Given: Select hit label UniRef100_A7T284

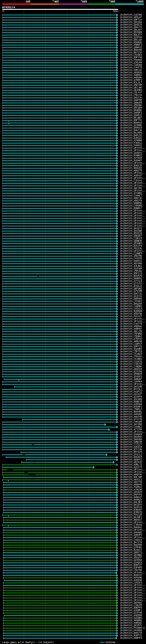Looking at the screenshot, I should click(x=131, y=429).
